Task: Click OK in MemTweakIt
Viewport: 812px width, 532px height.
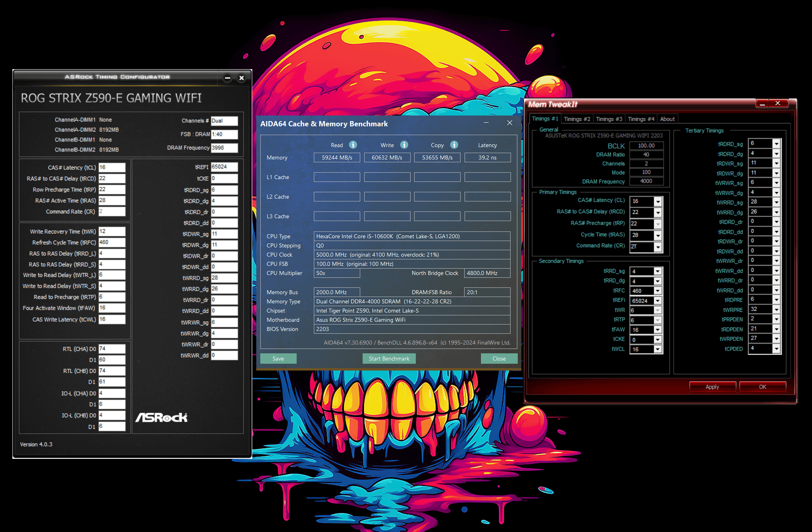Action: point(762,387)
